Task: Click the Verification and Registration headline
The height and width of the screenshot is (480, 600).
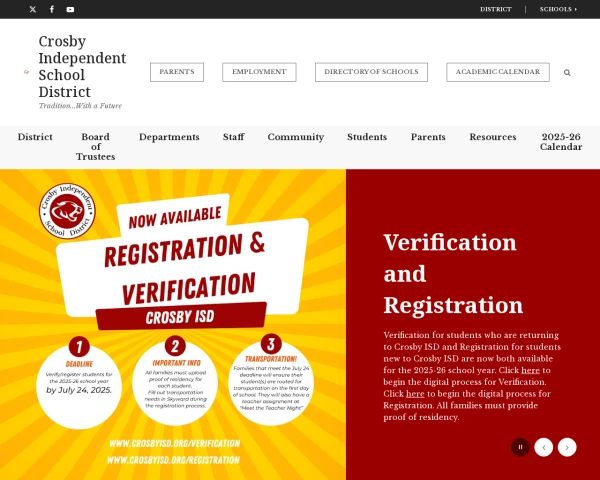Action: coord(453,274)
